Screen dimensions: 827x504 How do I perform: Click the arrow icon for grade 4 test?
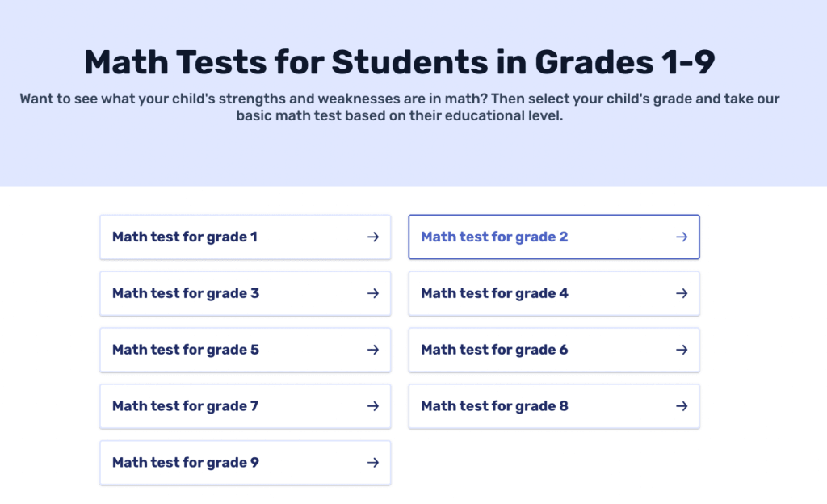[x=682, y=293]
